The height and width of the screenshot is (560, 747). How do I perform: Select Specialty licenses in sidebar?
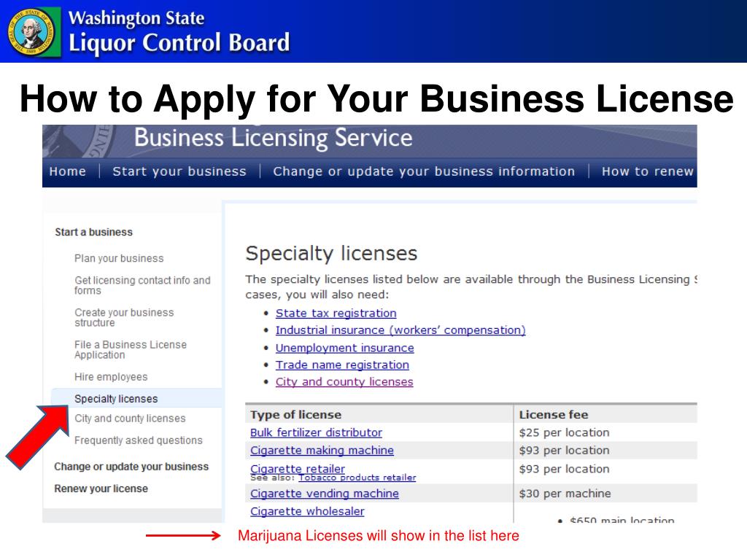(116, 399)
